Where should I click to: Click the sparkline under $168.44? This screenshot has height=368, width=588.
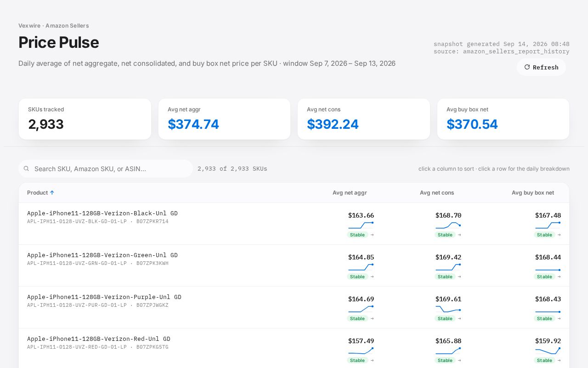pos(548,268)
